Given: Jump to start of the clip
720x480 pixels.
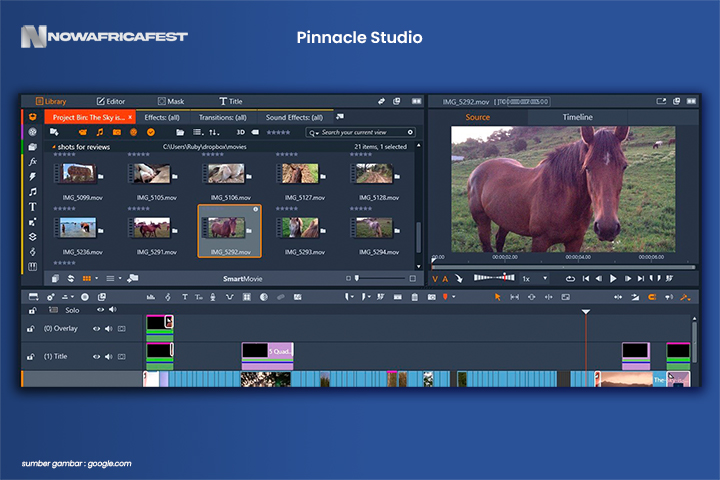Looking at the screenshot, I should [x=585, y=278].
